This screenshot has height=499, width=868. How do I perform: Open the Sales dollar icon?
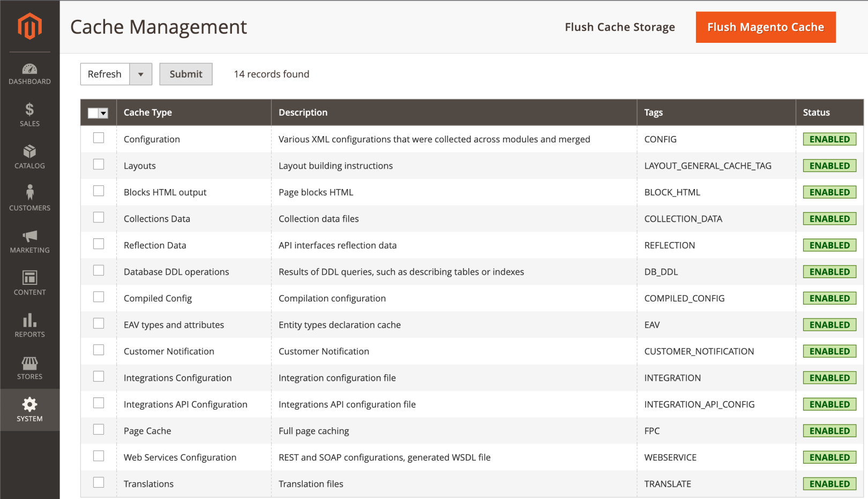coord(29,109)
